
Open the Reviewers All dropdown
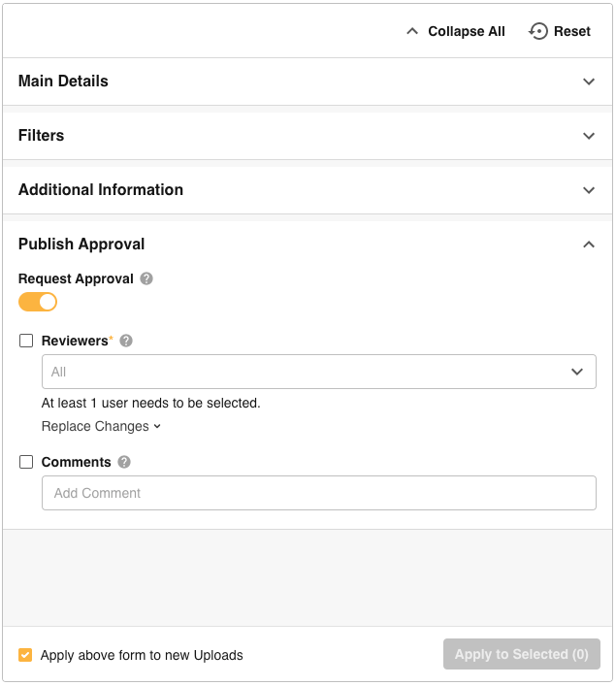(318, 372)
